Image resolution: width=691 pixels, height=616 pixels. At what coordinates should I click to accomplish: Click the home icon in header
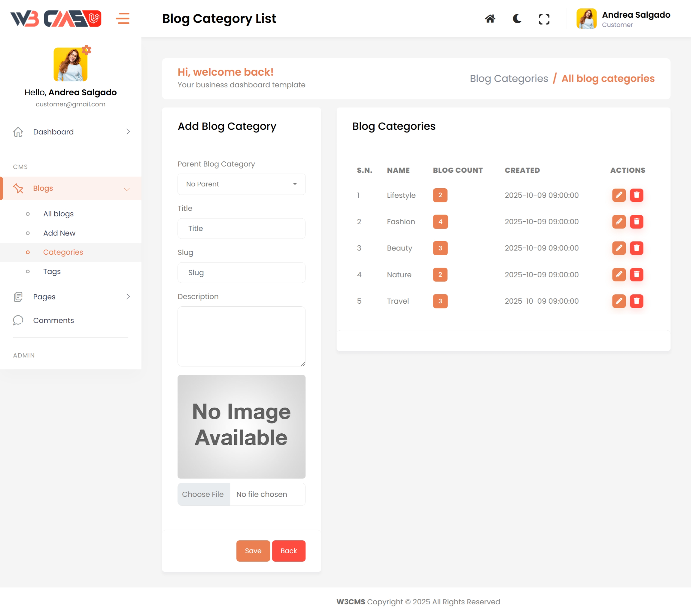click(490, 19)
